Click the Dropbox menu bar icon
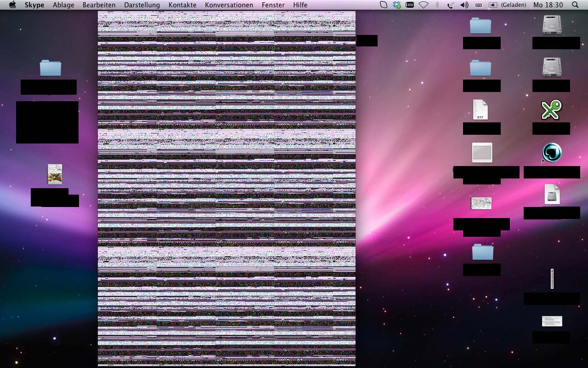 [397, 5]
